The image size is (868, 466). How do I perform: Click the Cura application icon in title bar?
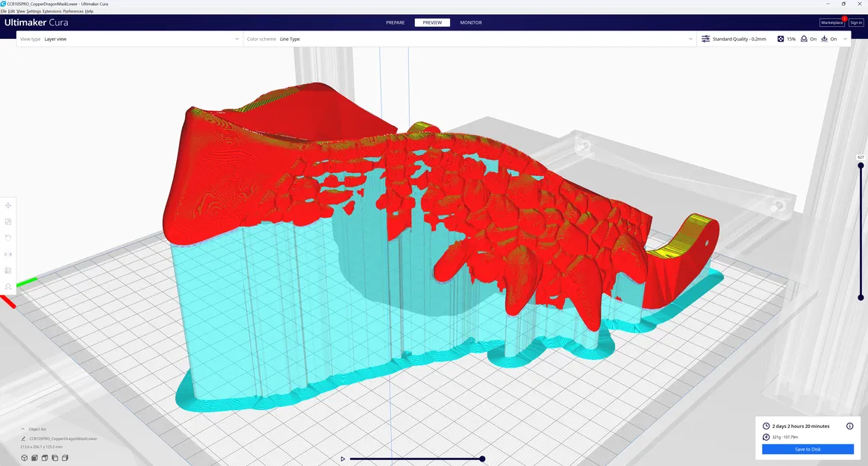(3, 4)
